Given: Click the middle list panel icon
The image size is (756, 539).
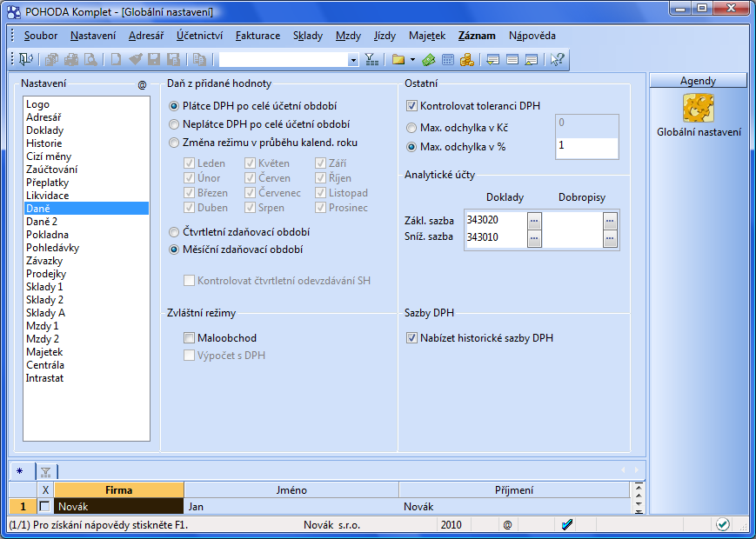Looking at the screenshot, I should tap(512, 59).
